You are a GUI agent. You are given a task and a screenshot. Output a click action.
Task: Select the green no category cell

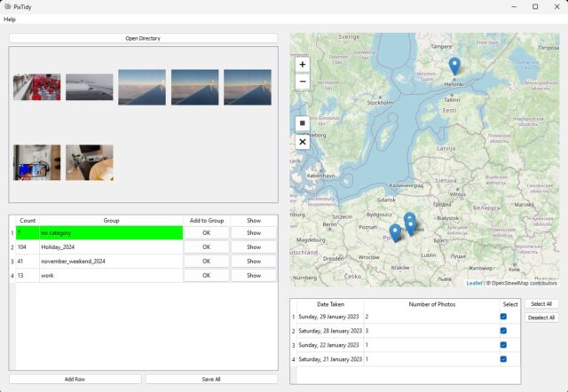tap(111, 232)
